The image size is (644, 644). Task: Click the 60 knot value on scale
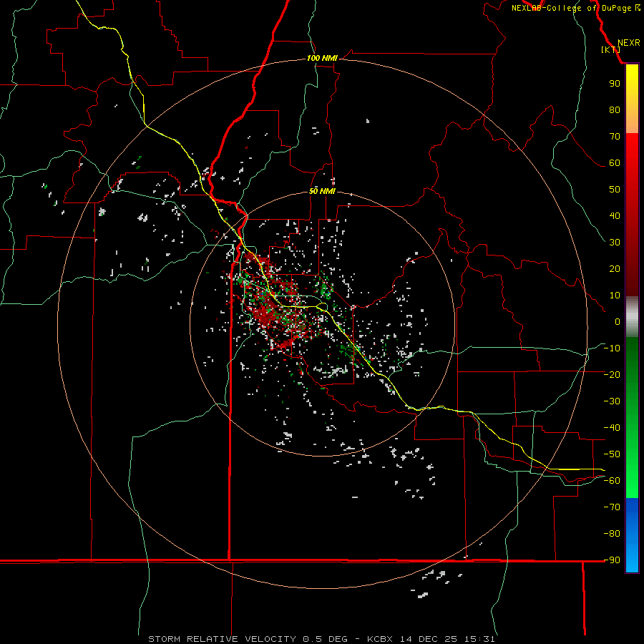point(615,162)
